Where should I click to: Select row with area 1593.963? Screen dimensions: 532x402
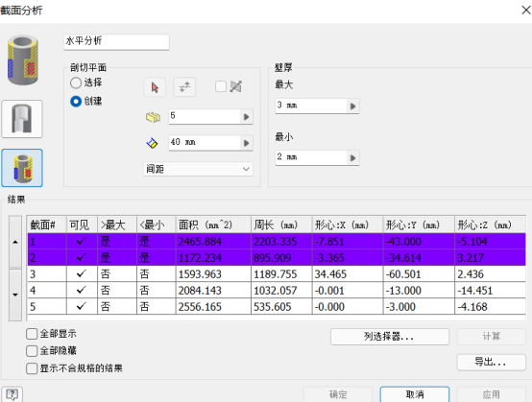(x=277, y=273)
